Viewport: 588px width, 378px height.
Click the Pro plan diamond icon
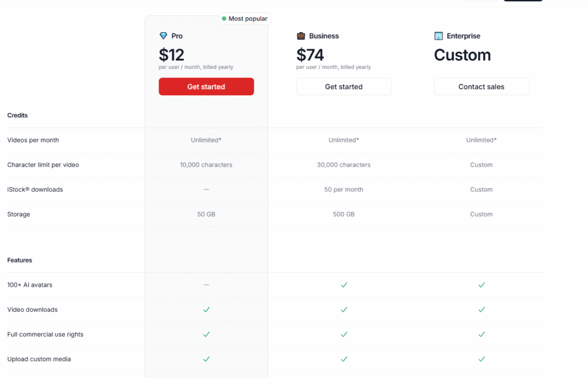point(163,36)
